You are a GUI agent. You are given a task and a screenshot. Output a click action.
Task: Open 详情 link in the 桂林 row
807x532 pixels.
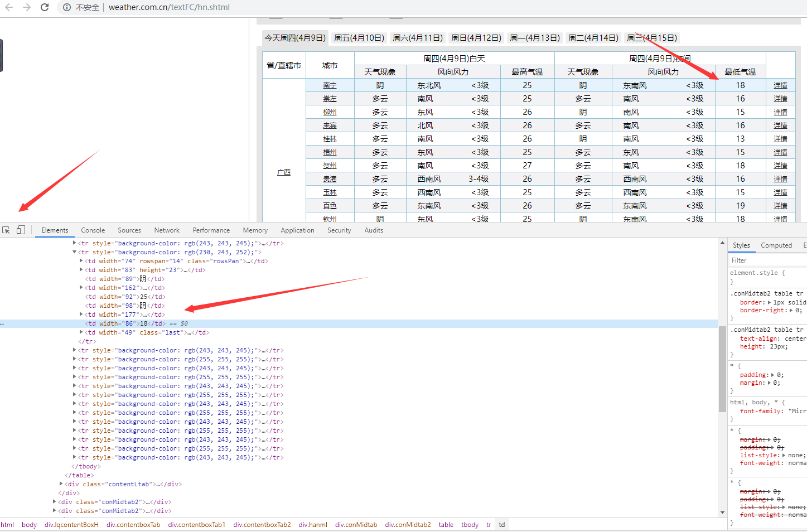pos(780,139)
